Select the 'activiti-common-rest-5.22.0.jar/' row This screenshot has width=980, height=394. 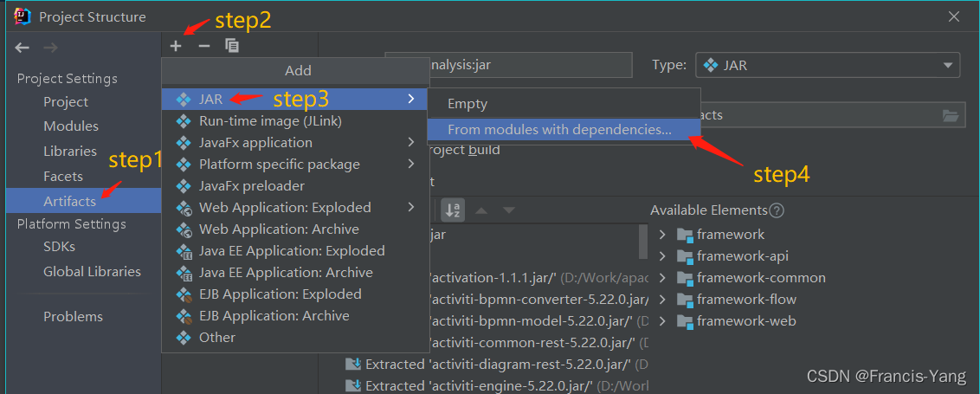[538, 343]
